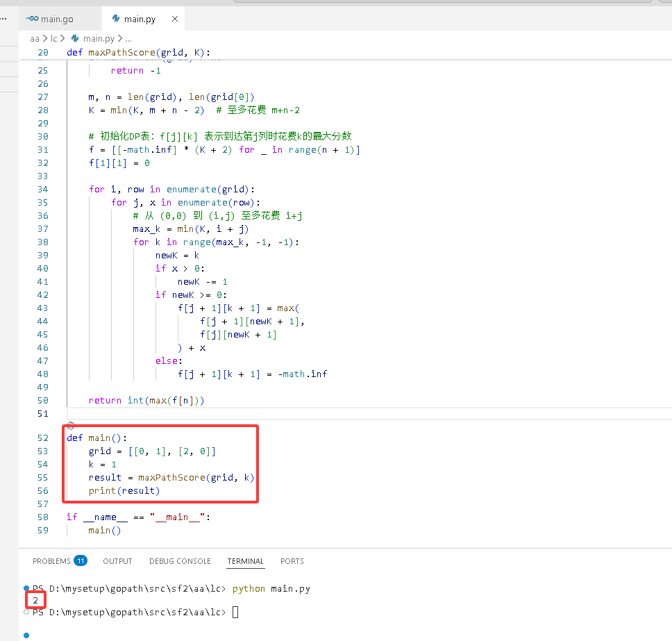
Task: Open the OUTPUT panel tab
Action: [117, 561]
